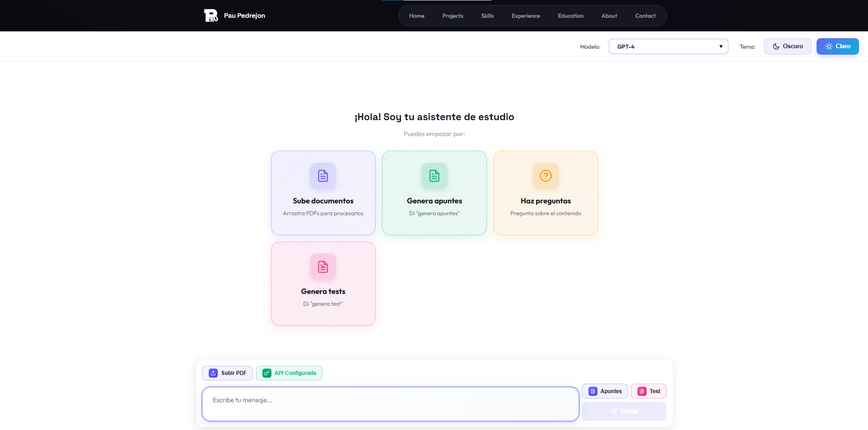
Task: Click the green notes icon in Genera apuntes
Action: coord(434,176)
